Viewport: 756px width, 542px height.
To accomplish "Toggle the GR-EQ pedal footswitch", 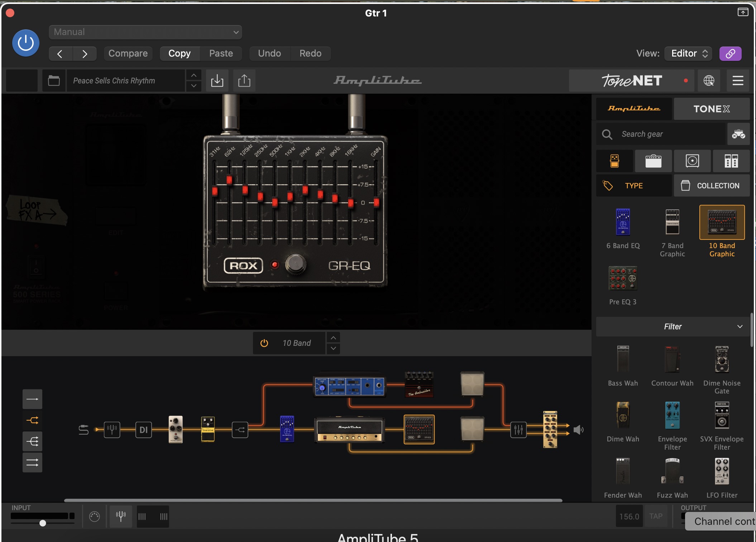I will tap(296, 264).
